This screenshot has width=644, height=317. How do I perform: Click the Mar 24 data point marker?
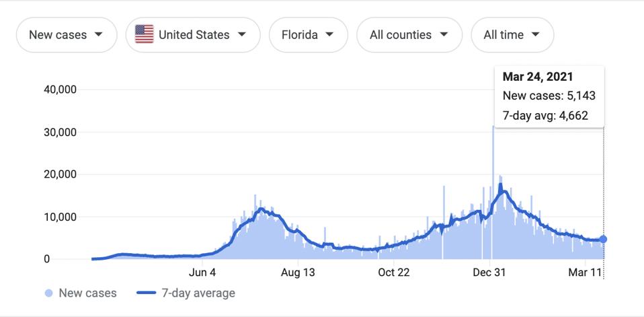[x=603, y=239]
